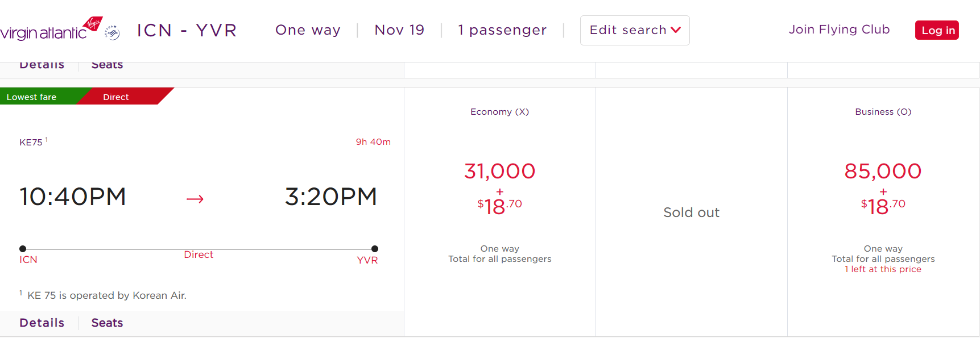Click the green Lowest fare badge
The image size is (980, 338).
34,97
